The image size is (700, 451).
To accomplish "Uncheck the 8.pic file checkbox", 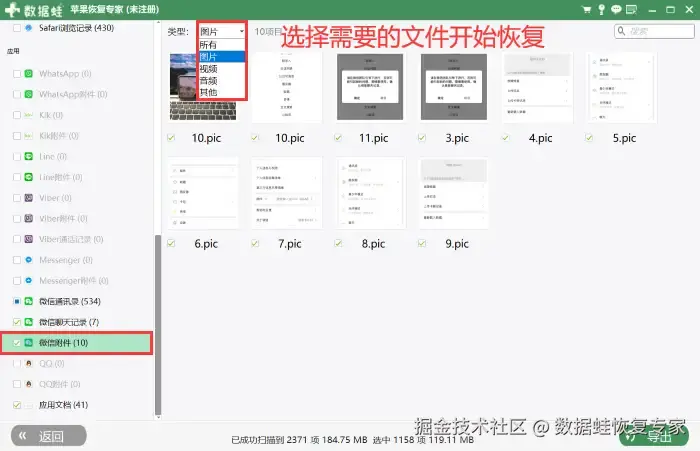I will tap(338, 243).
